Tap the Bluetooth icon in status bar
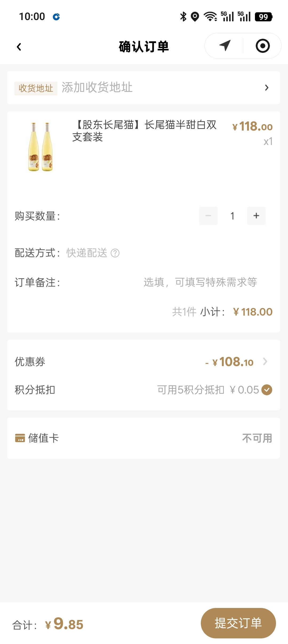This screenshot has width=288, height=644. (183, 17)
